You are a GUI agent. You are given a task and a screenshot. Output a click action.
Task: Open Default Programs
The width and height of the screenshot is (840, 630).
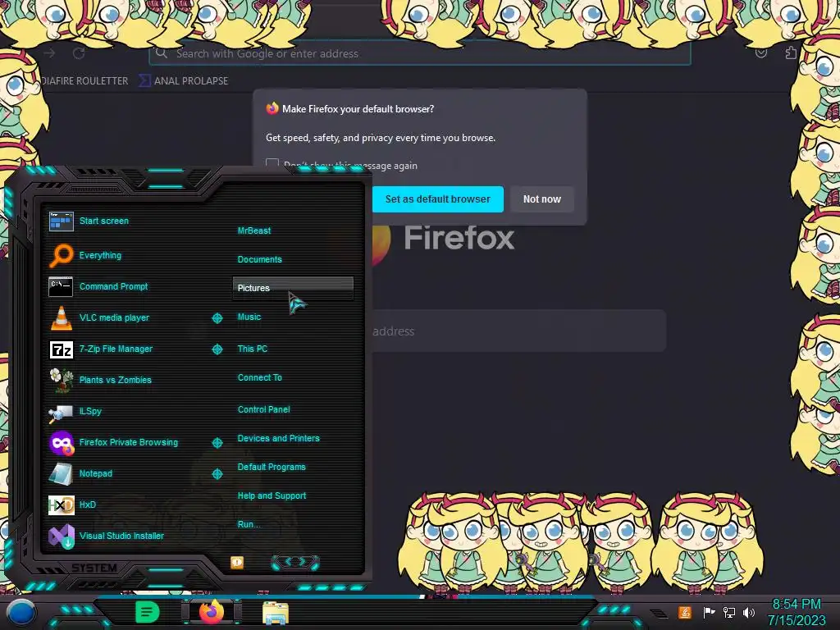coord(272,467)
